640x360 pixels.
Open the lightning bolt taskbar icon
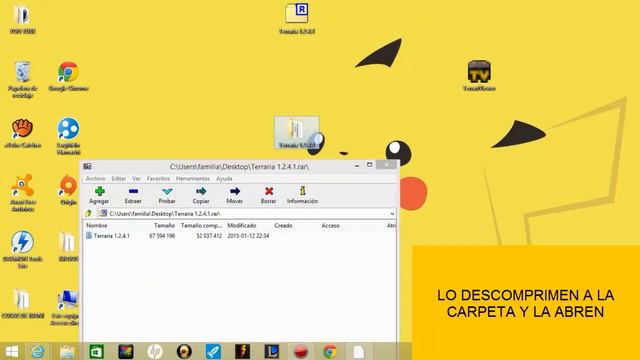[242, 351]
